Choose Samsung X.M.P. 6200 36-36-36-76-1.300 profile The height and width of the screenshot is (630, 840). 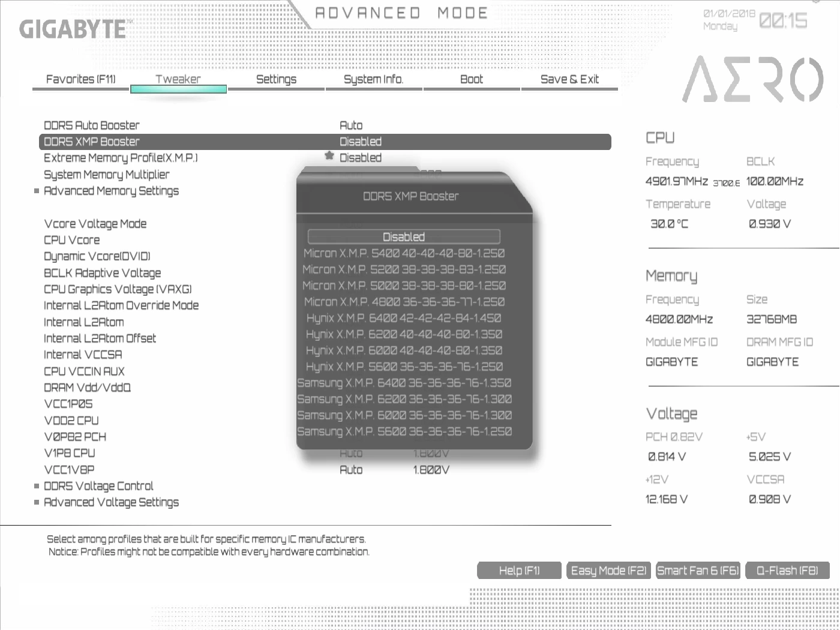pos(404,399)
